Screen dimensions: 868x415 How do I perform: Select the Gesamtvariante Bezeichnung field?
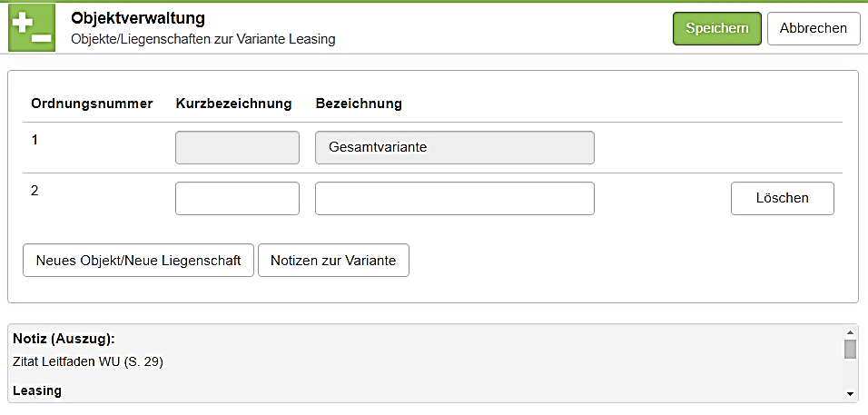tap(454, 147)
